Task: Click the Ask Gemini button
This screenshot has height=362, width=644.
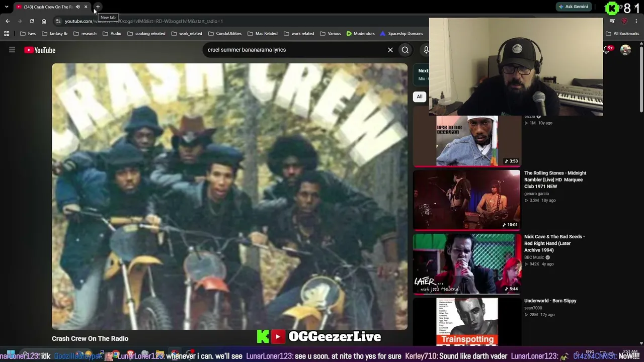Action: [x=573, y=7]
